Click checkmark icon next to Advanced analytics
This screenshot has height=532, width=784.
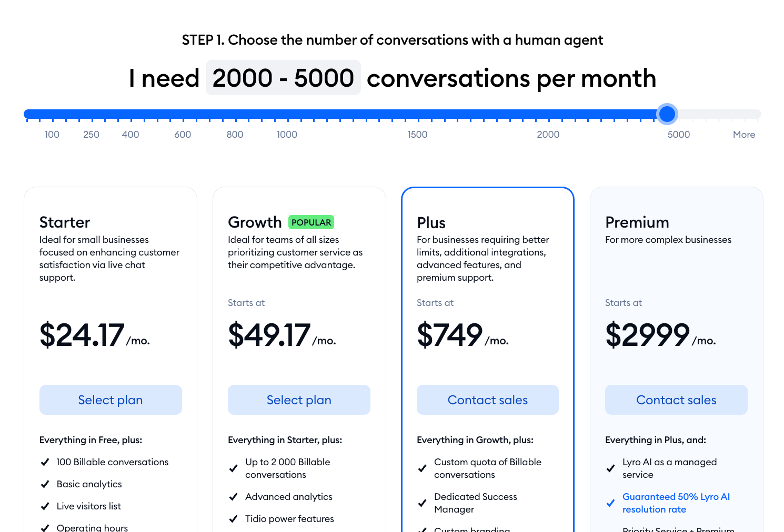point(234,497)
